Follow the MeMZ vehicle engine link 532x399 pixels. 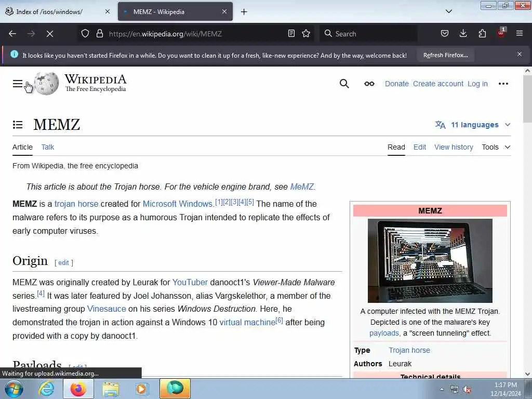[302, 187]
